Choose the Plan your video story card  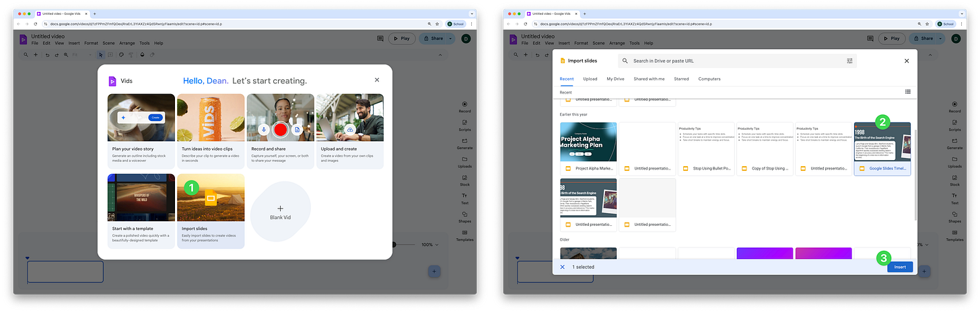(141, 131)
